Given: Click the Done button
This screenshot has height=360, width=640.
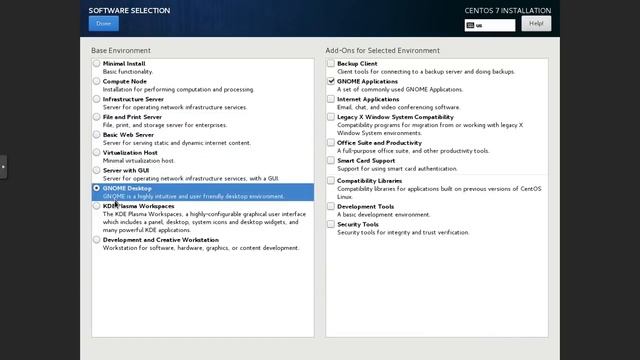Looking at the screenshot, I should click(x=104, y=24).
